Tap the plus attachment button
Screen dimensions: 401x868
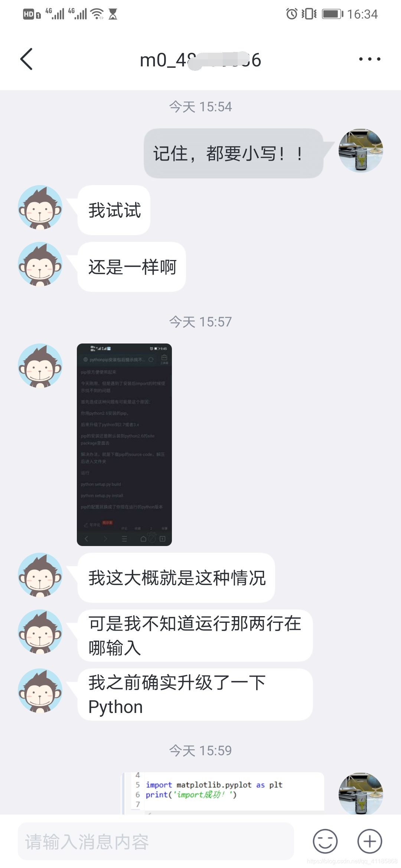point(369,841)
